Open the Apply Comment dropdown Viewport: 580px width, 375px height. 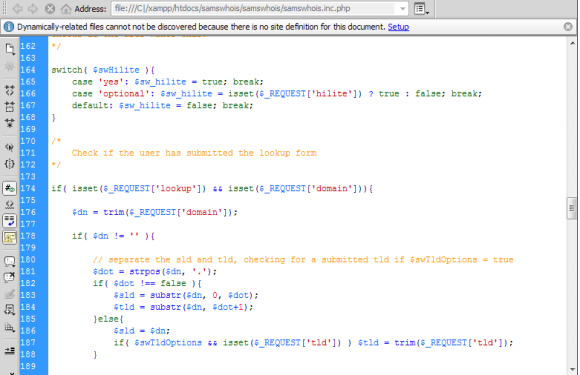pyautogui.click(x=10, y=261)
